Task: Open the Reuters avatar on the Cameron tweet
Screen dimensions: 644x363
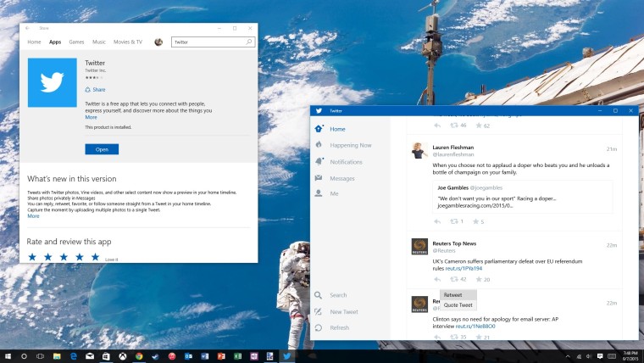Action: tap(419, 247)
